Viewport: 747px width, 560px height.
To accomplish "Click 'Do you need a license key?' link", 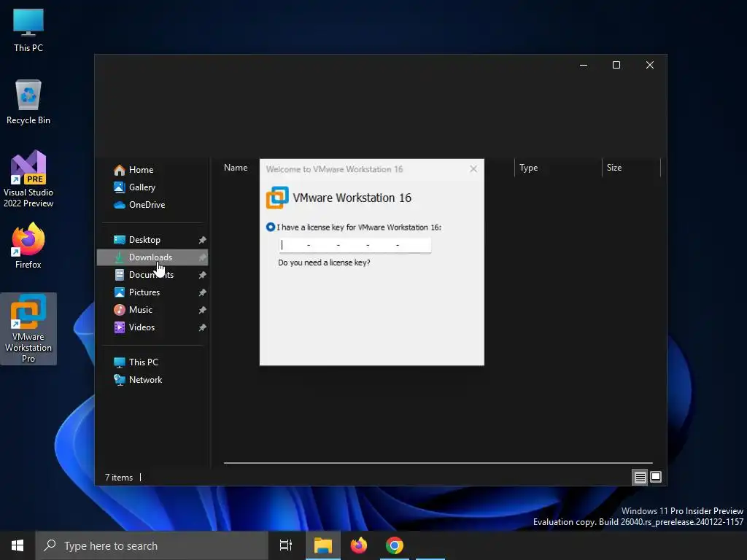I will (324, 262).
